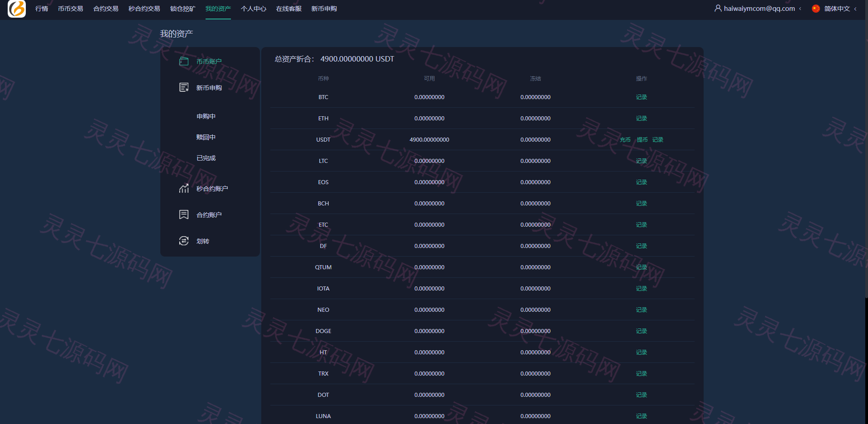Click 提币 link in the USDT row
Image resolution: width=868 pixels, height=424 pixels.
pyautogui.click(x=642, y=139)
